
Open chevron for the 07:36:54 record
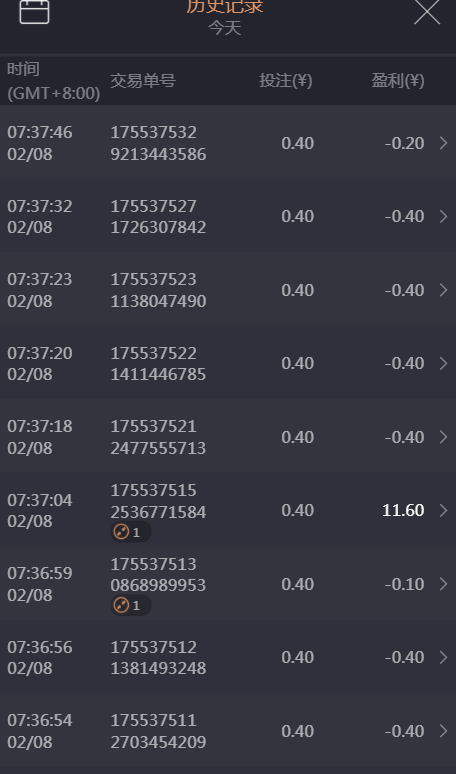(x=443, y=731)
